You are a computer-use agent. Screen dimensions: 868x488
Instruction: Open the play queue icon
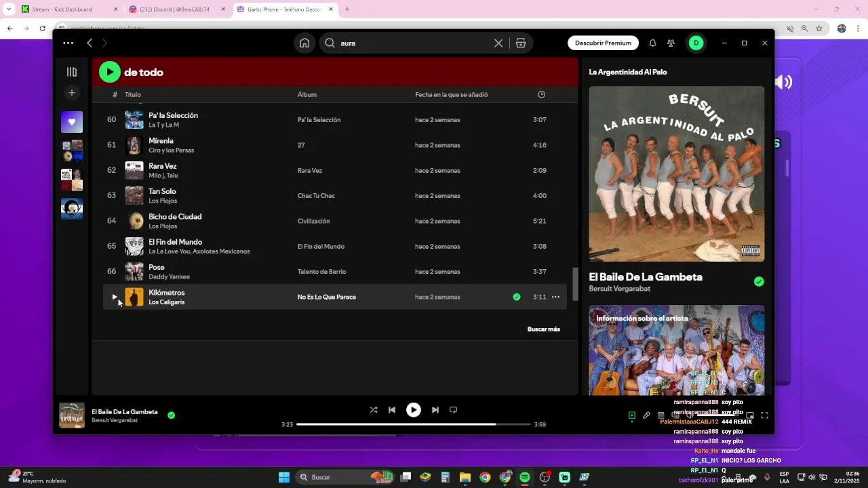pos(661,415)
